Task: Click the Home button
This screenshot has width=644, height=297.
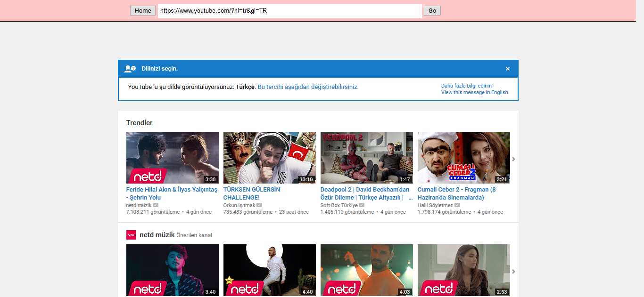Action: coord(143,11)
